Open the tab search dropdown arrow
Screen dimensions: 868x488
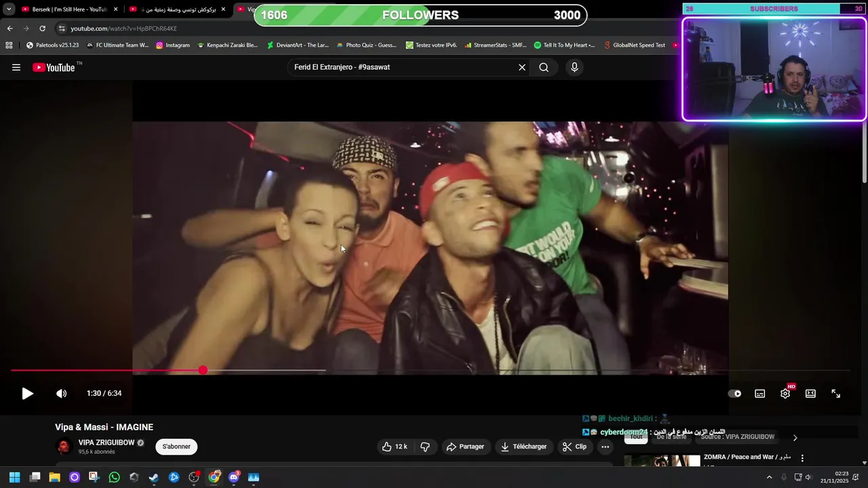pos(9,9)
